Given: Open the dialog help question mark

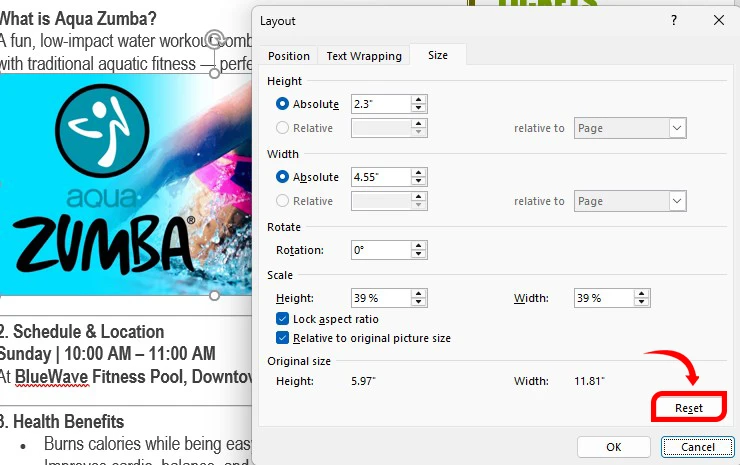Looking at the screenshot, I should pyautogui.click(x=673, y=20).
